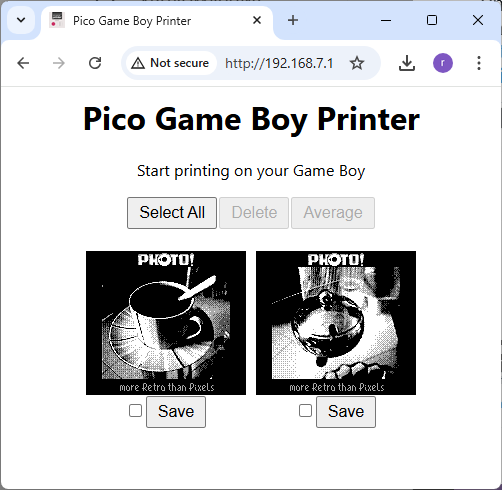Save the glass ornament photo

coord(346,412)
